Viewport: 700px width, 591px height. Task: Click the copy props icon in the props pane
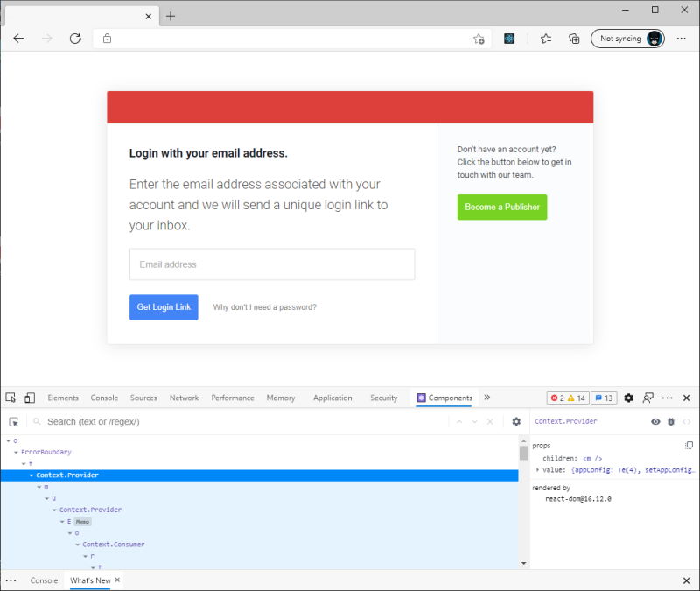click(x=689, y=445)
